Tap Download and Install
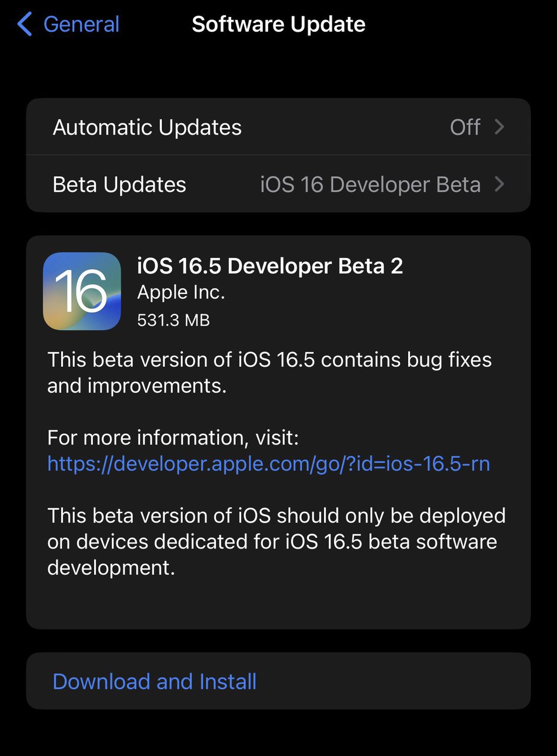The height and width of the screenshot is (756, 557). pos(155,681)
